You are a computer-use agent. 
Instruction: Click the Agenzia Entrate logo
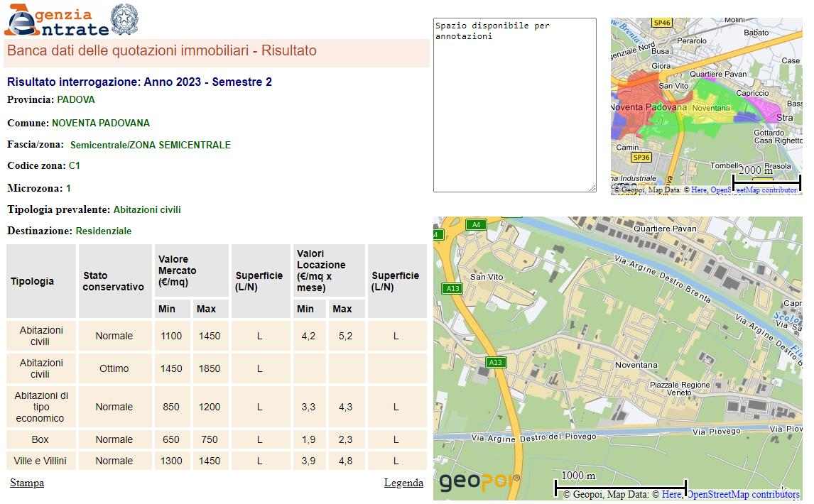click(55, 21)
